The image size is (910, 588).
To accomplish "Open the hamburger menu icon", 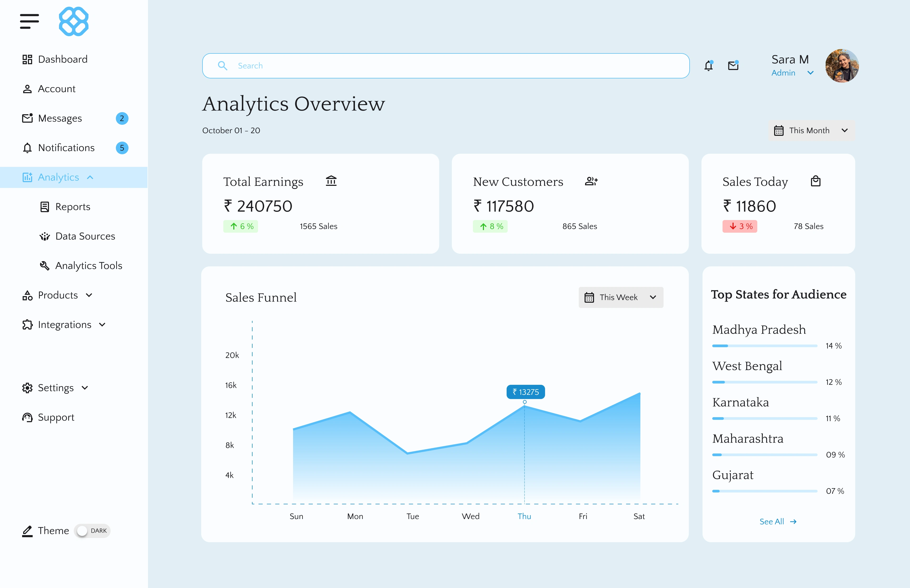I will [x=29, y=21].
